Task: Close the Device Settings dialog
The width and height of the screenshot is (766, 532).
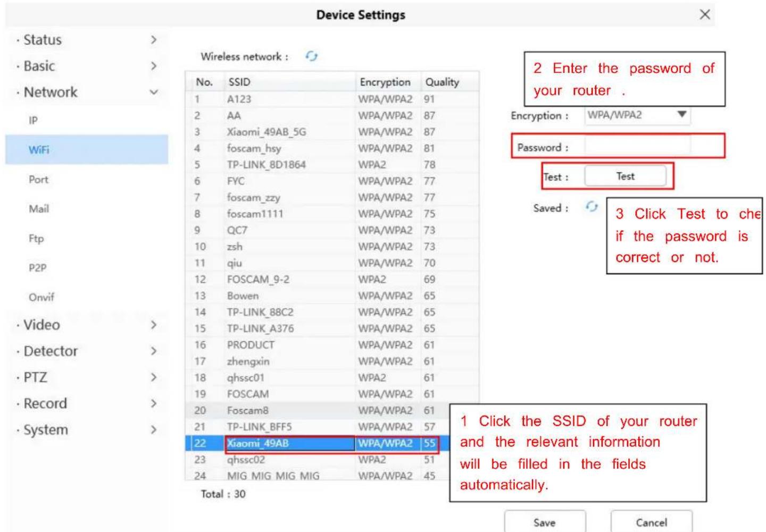Action: (705, 14)
